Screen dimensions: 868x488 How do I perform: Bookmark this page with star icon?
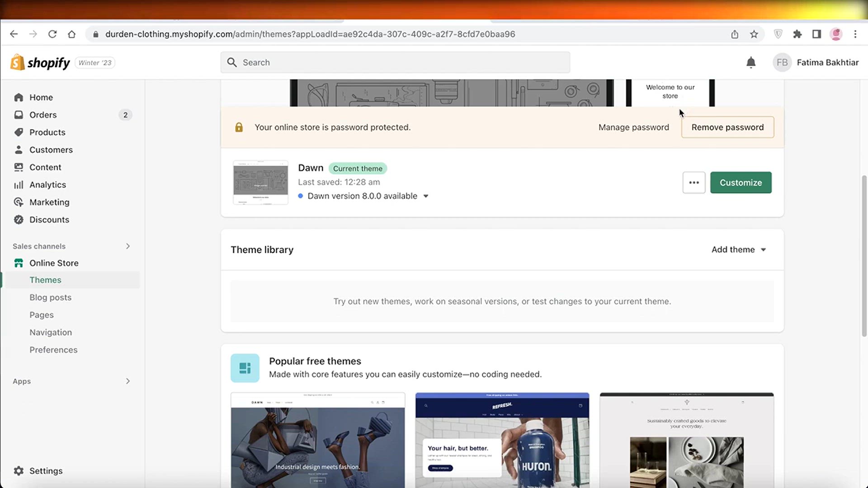pyautogui.click(x=754, y=34)
